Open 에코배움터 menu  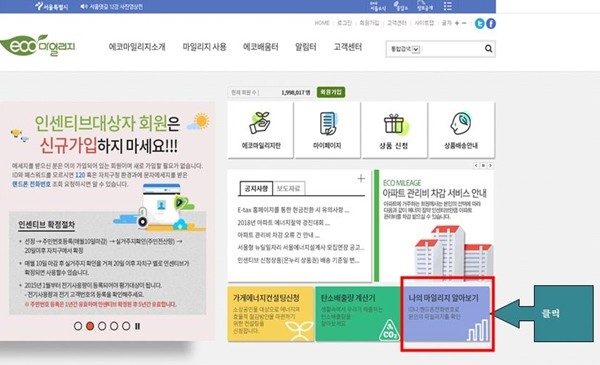coord(261,47)
